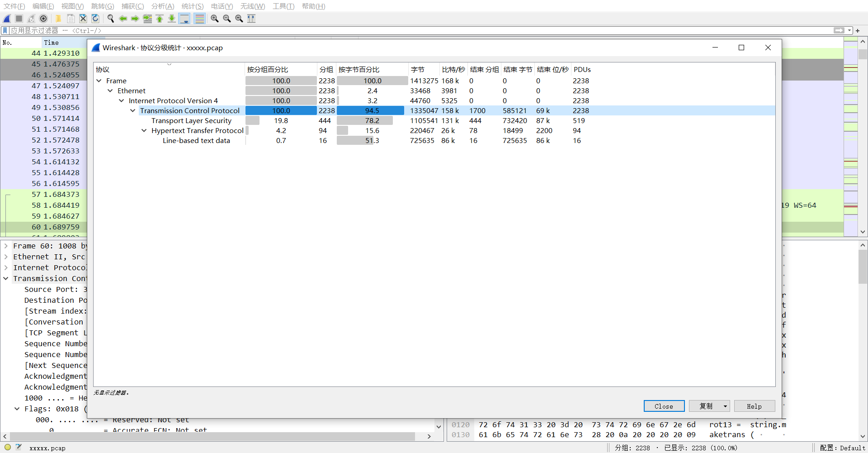
Task: Toggle packet colorization
Action: tap(199, 19)
